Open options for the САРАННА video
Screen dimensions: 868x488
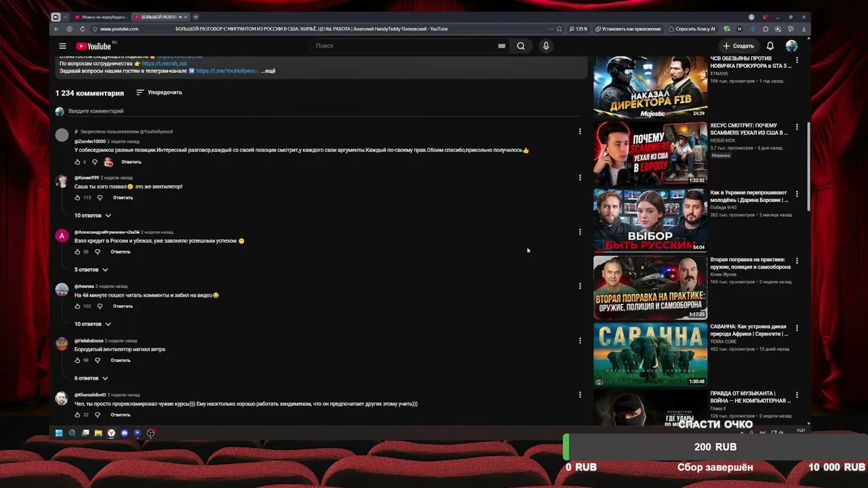click(797, 328)
